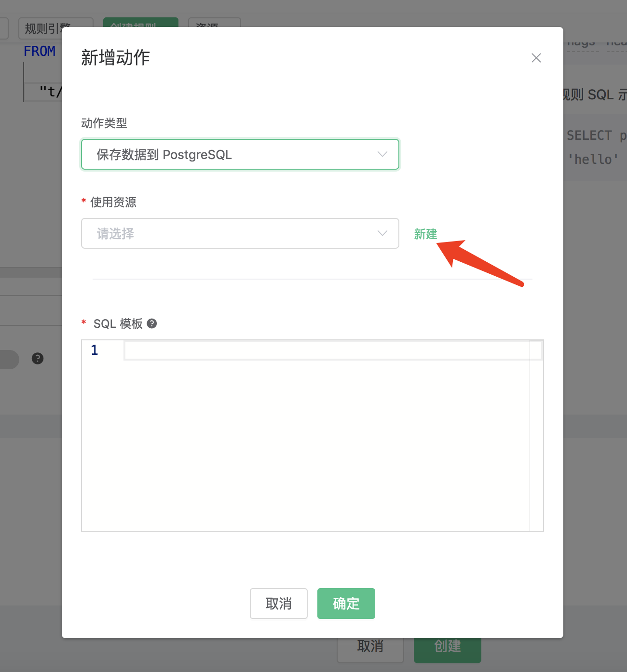The width and height of the screenshot is (627, 672).
Task: Click the 新建 link to create a resource
Action: [x=425, y=235]
